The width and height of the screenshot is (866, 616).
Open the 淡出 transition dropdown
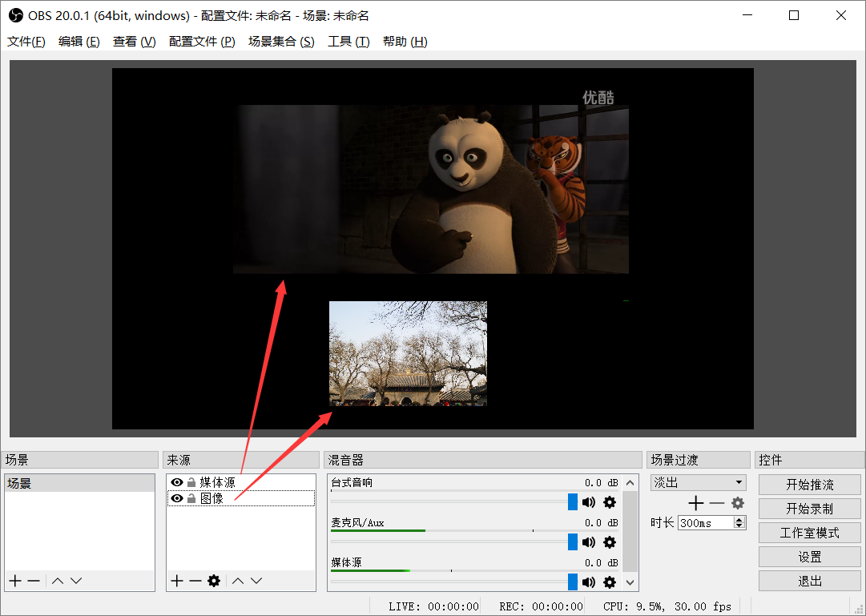click(698, 482)
